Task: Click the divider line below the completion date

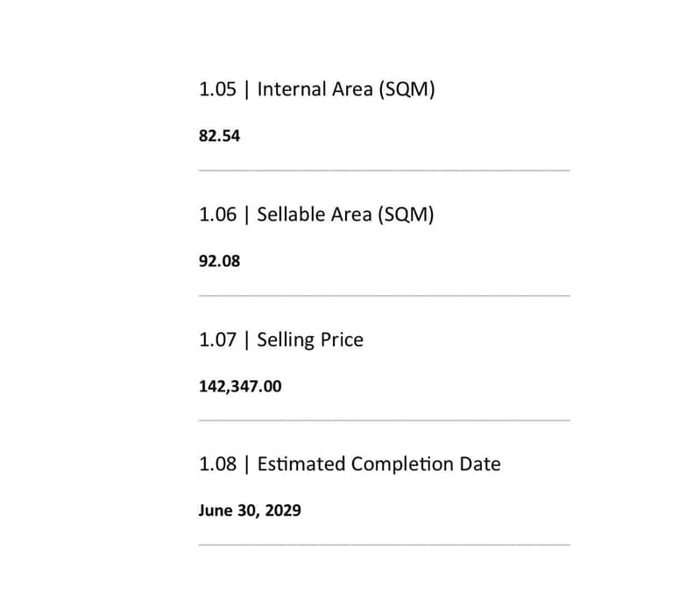Action: tap(384, 544)
